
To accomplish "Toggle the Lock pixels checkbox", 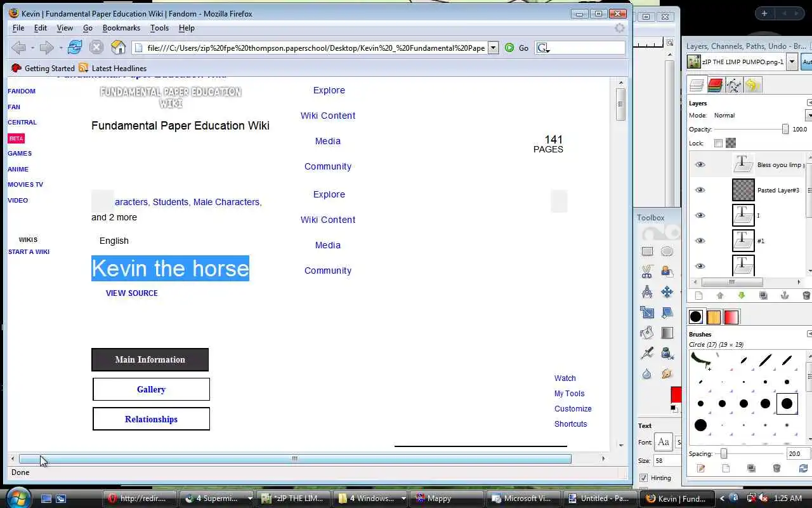I will pos(718,144).
